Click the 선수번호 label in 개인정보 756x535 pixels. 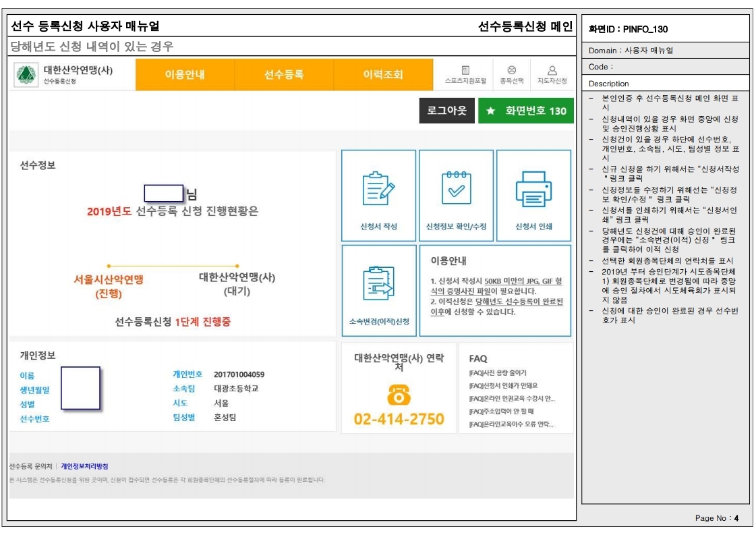[34, 419]
